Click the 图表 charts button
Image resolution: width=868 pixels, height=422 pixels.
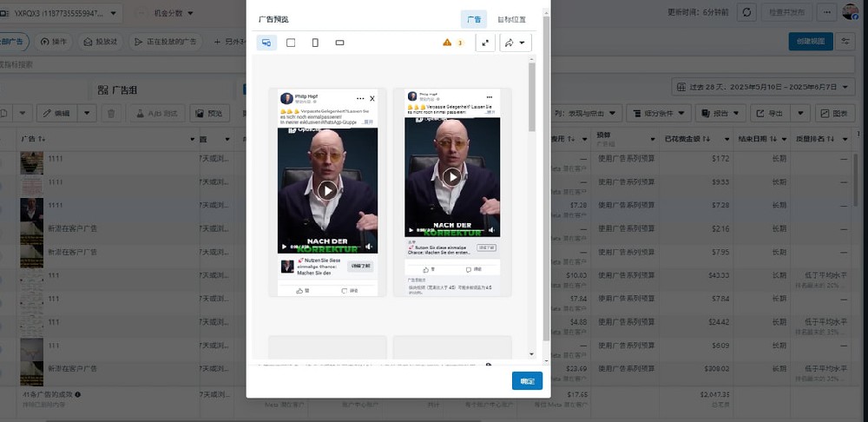835,114
